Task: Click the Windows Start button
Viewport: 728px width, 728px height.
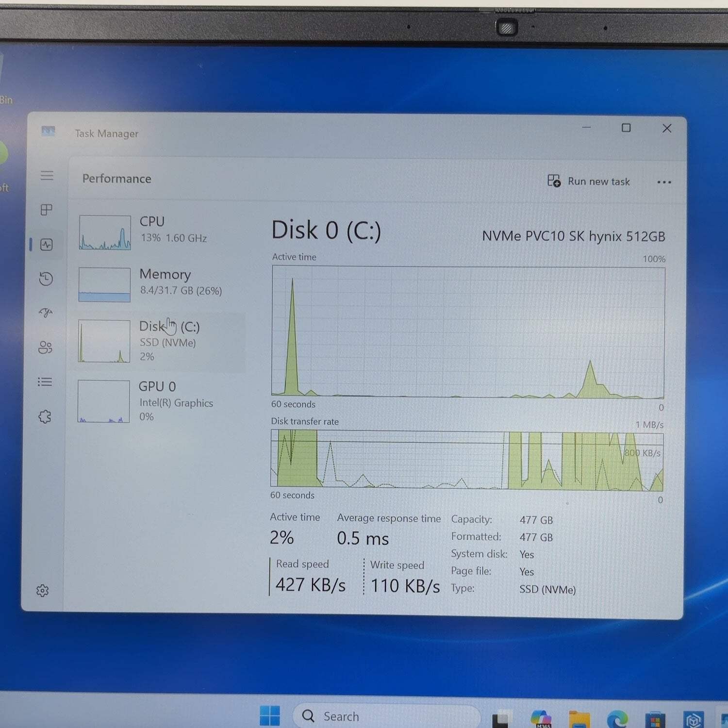Action: click(270, 715)
